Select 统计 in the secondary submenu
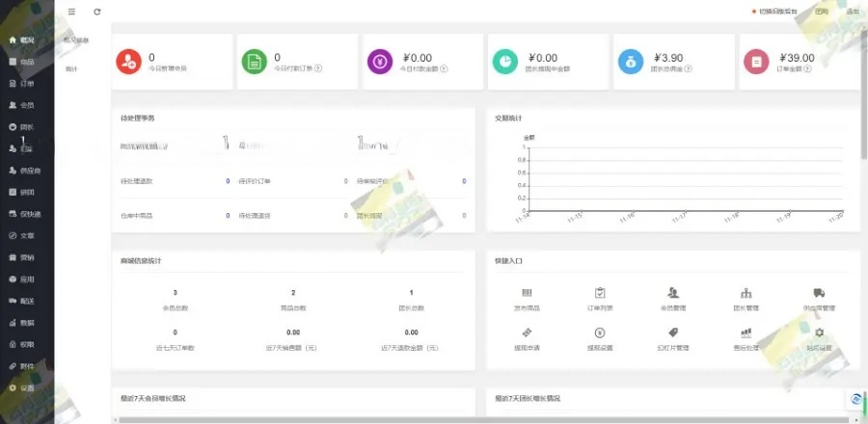The height and width of the screenshot is (424, 868). (x=72, y=69)
